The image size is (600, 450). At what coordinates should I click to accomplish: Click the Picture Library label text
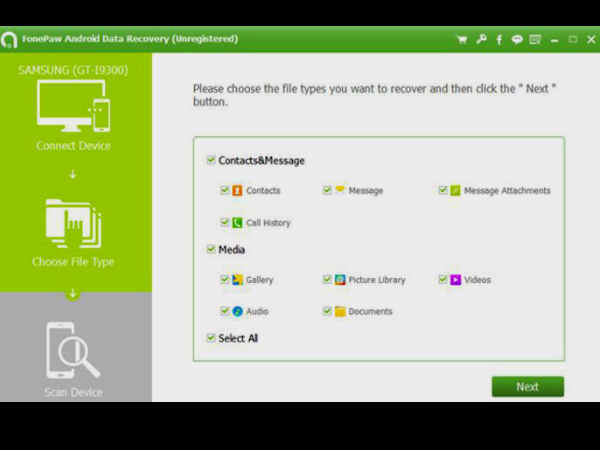pos(377,280)
